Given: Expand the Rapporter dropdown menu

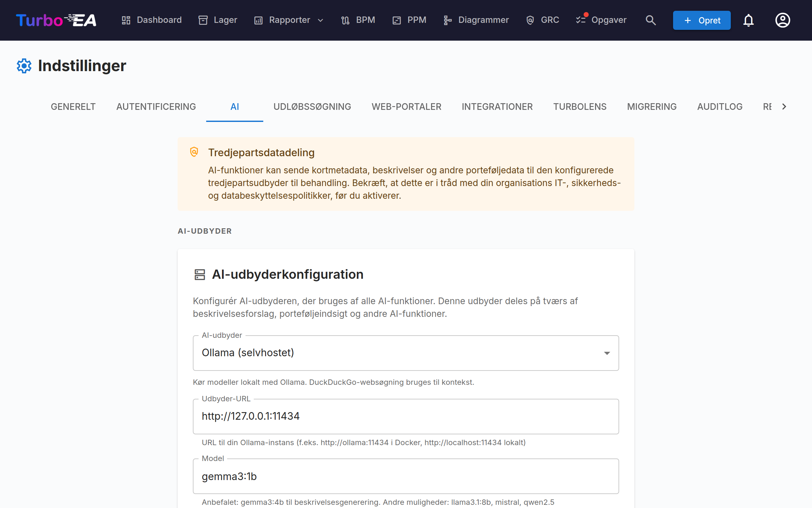Looking at the screenshot, I should [289, 20].
